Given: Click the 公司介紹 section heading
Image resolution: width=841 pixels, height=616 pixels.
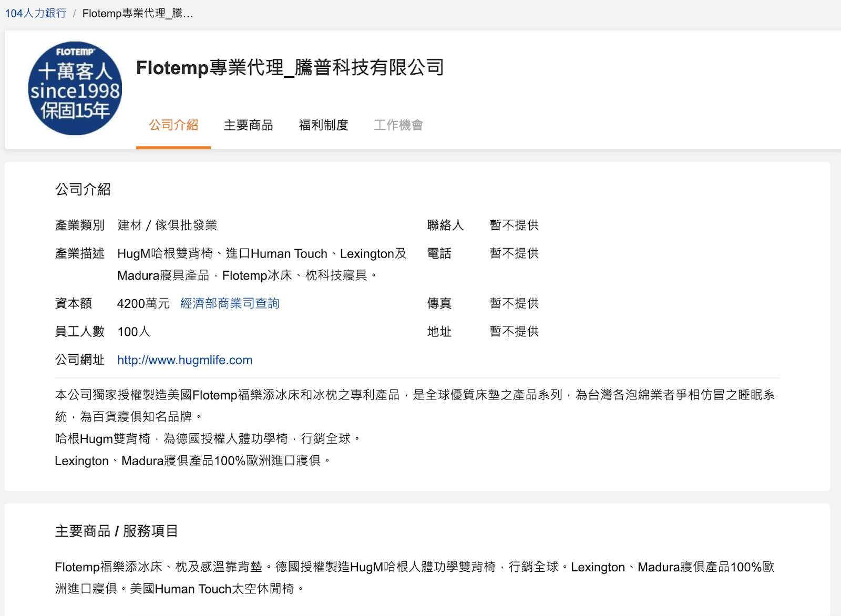Looking at the screenshot, I should (83, 189).
